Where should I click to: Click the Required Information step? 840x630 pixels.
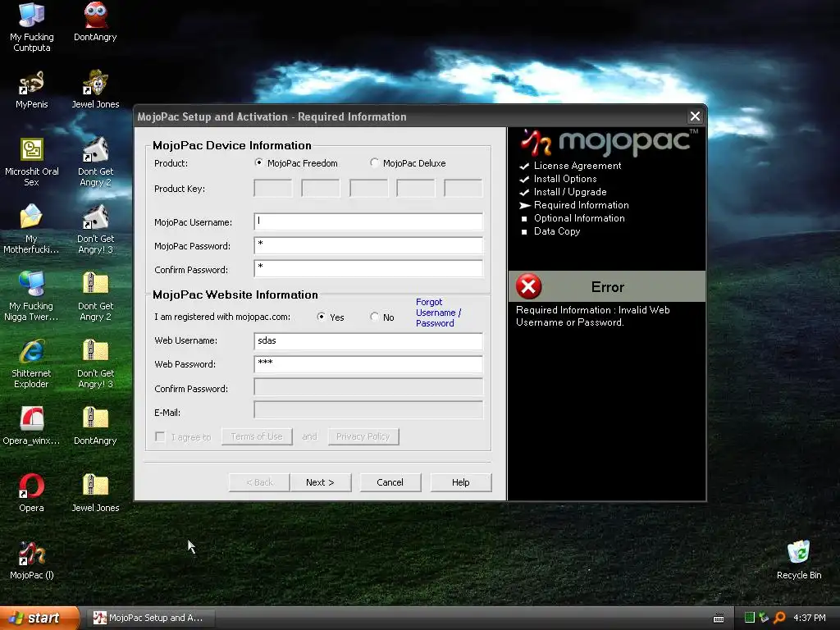coord(581,205)
